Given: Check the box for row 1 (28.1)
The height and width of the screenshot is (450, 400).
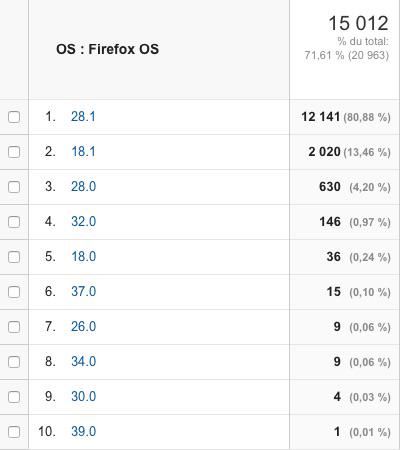Looking at the screenshot, I should (14, 117).
